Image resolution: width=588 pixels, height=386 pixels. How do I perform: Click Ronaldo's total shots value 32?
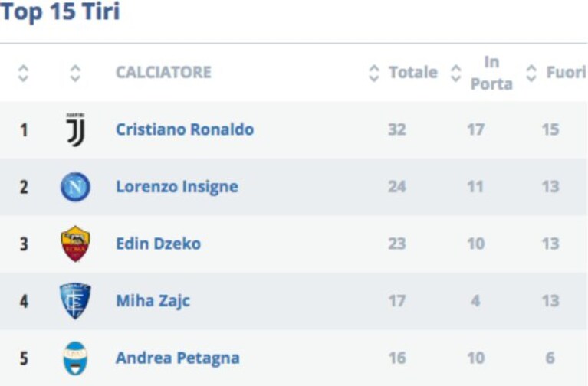(x=397, y=129)
